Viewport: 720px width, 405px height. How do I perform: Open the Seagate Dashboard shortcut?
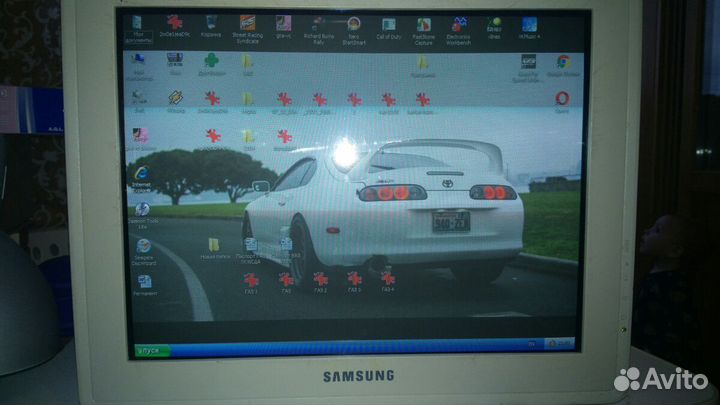coord(144,252)
